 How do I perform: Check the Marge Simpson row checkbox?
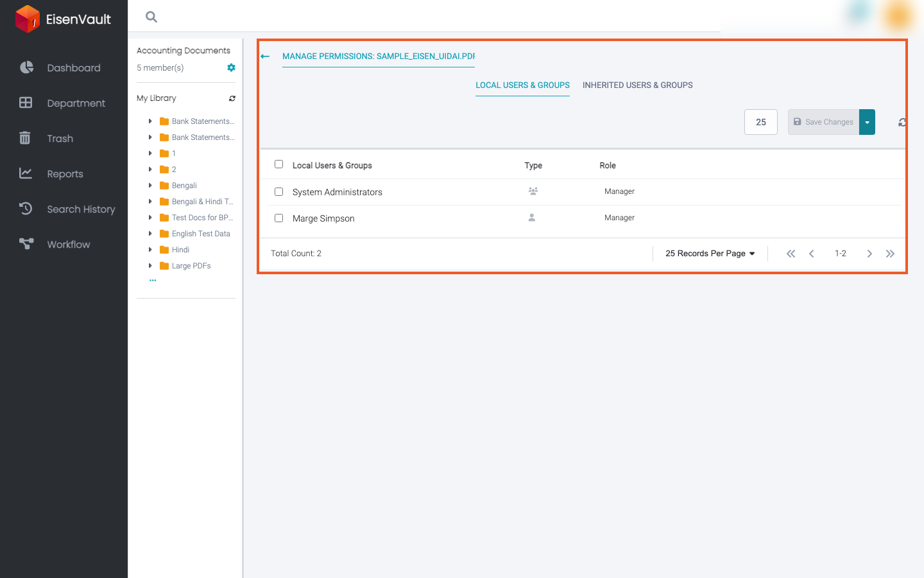point(278,218)
